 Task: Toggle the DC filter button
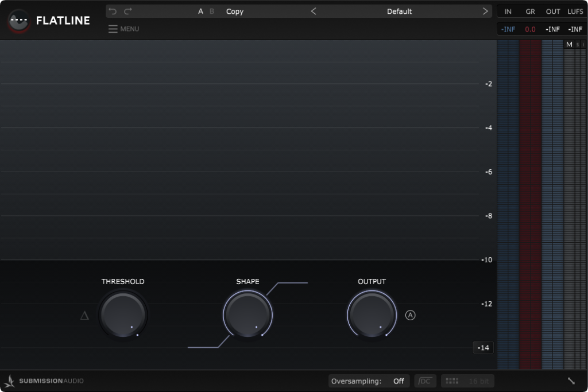click(x=425, y=381)
